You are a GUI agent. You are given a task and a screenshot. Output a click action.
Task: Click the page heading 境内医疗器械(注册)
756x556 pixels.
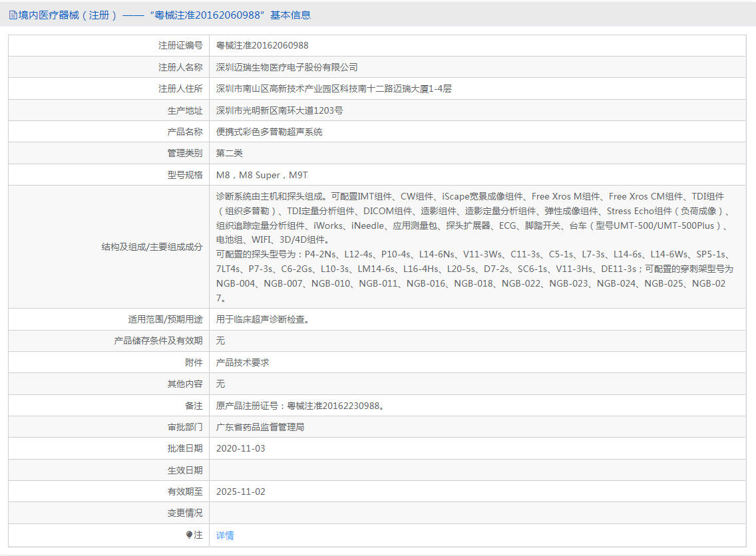point(67,15)
